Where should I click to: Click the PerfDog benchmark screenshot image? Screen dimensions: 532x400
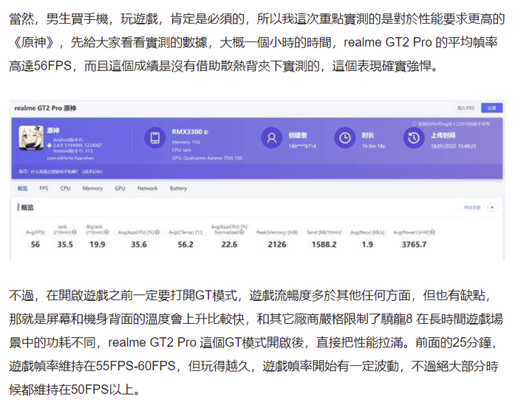(257, 180)
